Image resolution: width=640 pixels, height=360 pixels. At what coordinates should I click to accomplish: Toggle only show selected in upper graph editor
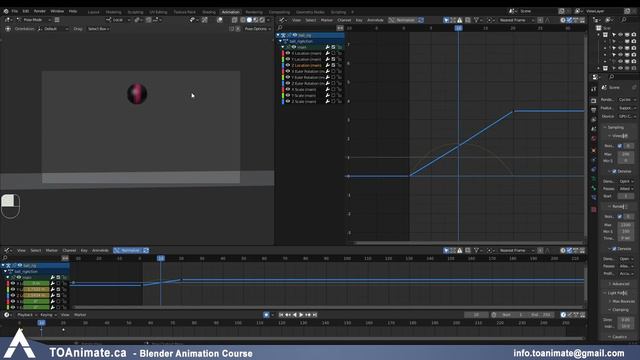446,20
